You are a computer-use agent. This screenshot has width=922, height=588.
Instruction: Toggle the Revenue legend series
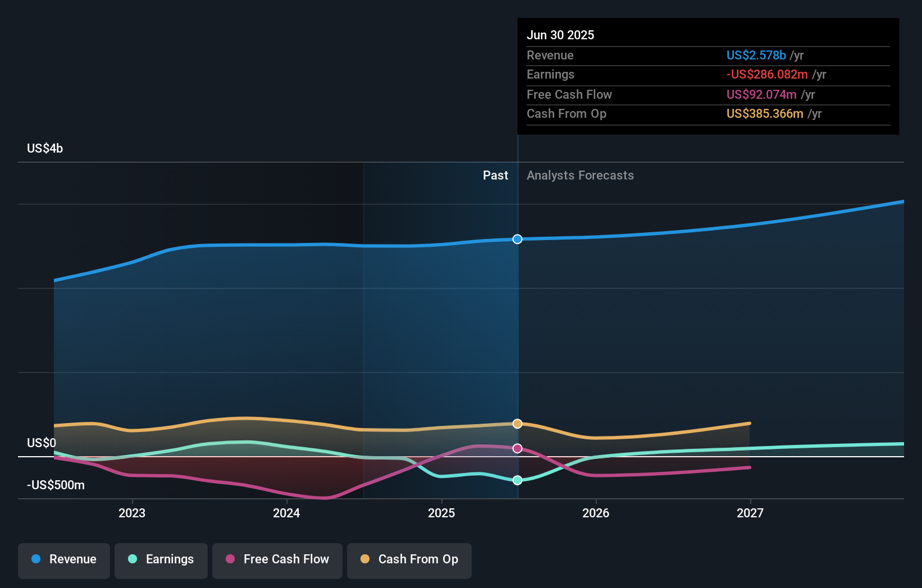coord(64,561)
